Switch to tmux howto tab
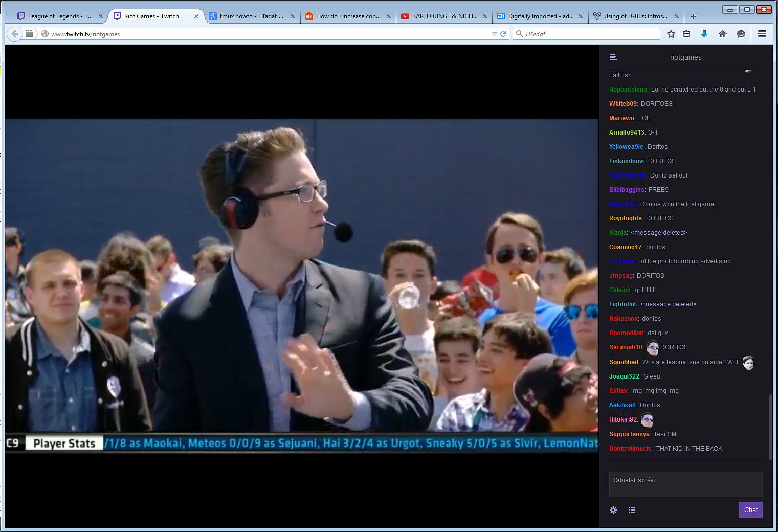Screen dimensions: 778x532 [x=251, y=16]
